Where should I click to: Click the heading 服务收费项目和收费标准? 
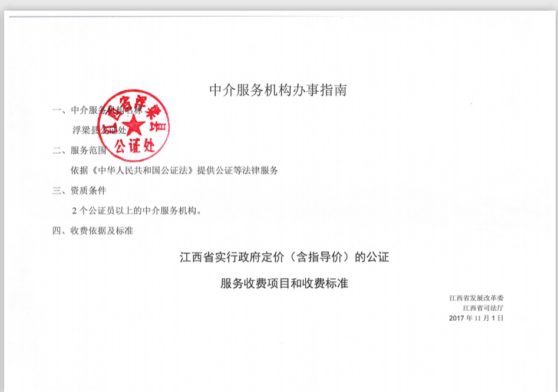(x=284, y=284)
